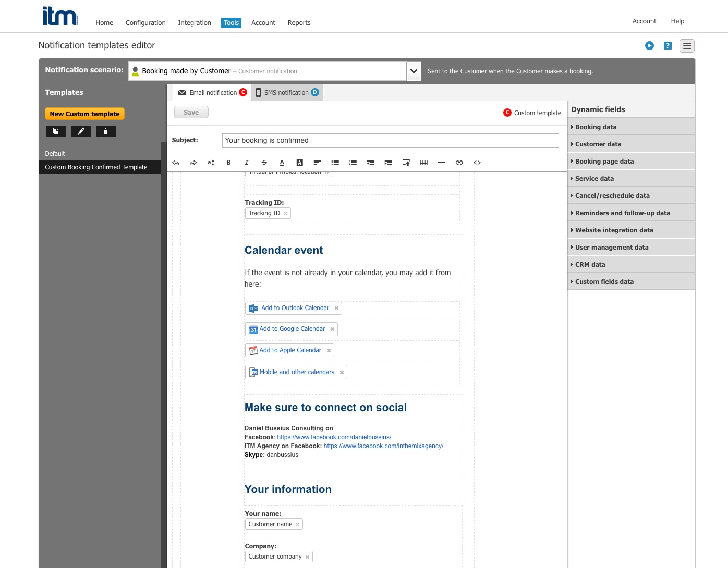
Task: Insert a table using the editor toolbar
Action: (423, 163)
